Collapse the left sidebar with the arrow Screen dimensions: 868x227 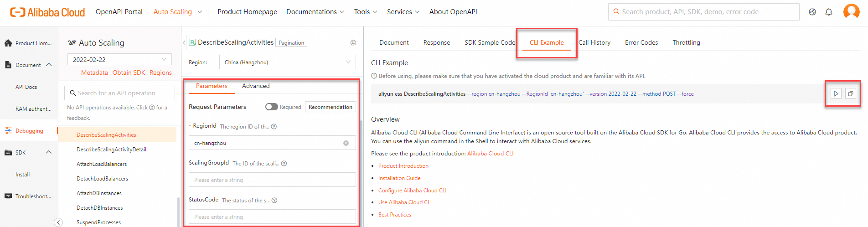[58, 222]
